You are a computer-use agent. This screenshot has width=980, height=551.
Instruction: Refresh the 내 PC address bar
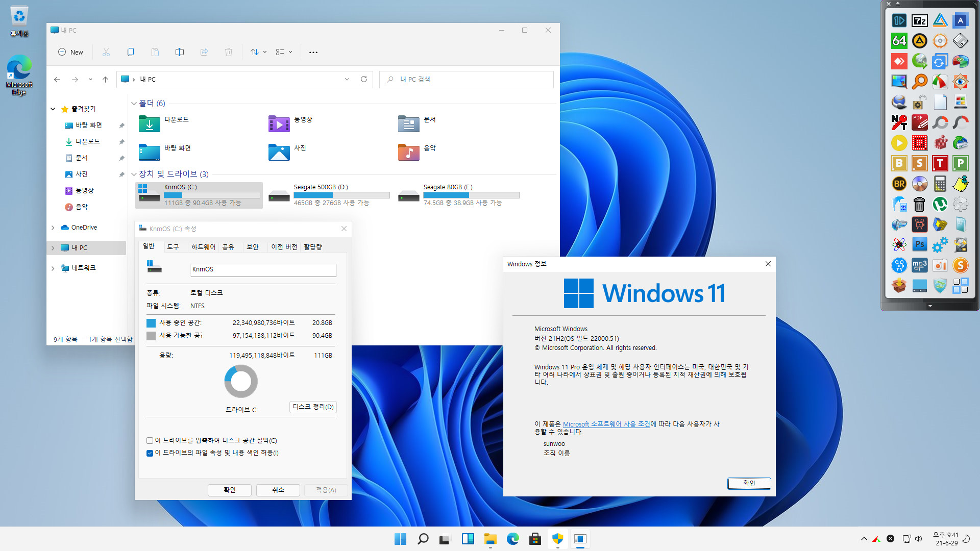click(x=364, y=79)
